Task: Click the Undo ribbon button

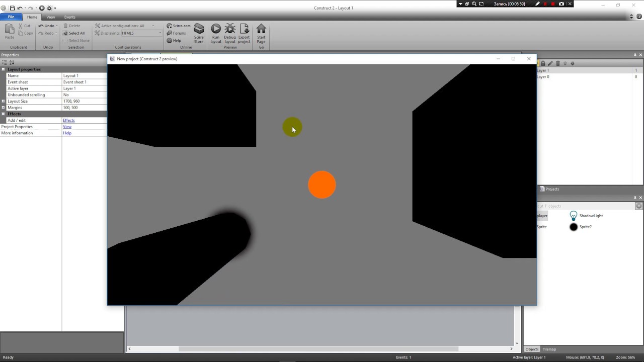Action: pyautogui.click(x=46, y=26)
